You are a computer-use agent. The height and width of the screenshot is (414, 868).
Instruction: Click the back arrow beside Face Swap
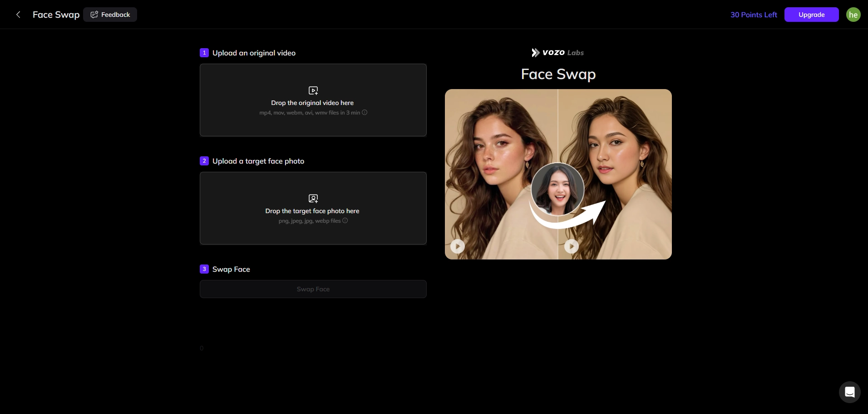click(18, 15)
